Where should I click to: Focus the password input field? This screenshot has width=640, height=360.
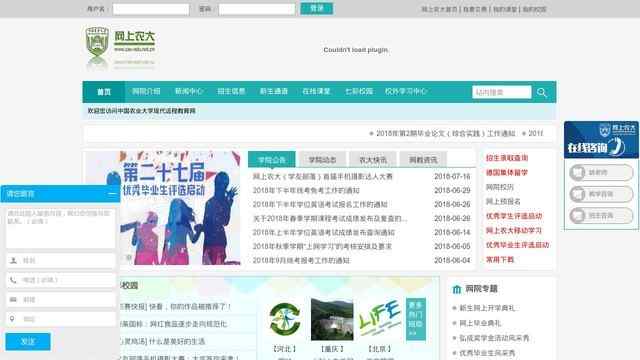click(257, 9)
